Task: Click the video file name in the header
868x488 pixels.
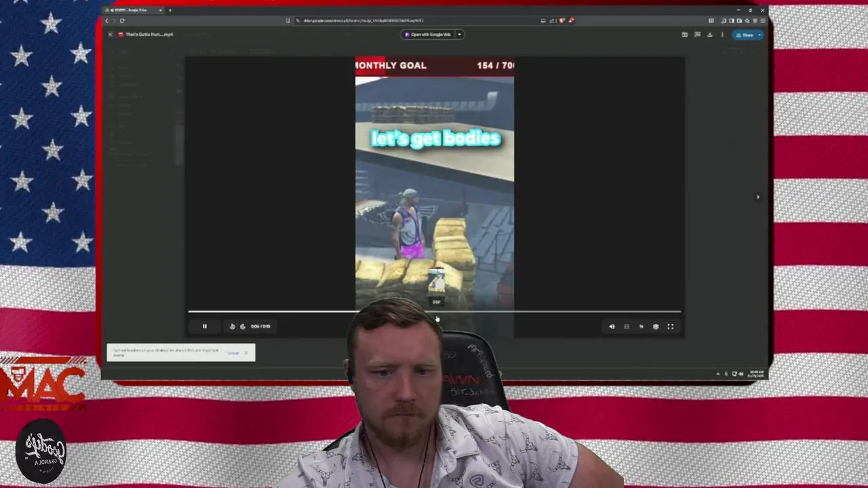Action: click(x=149, y=35)
